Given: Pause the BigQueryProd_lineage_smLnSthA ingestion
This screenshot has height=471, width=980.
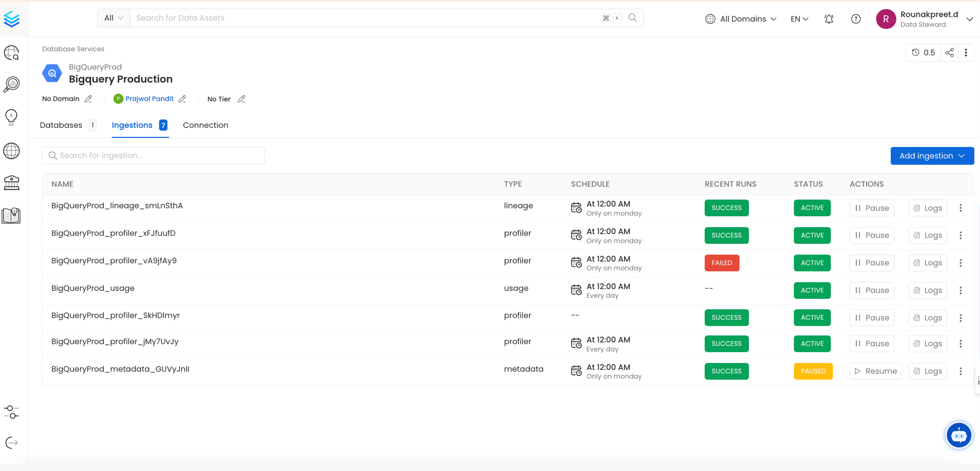Looking at the screenshot, I should coord(872,208).
